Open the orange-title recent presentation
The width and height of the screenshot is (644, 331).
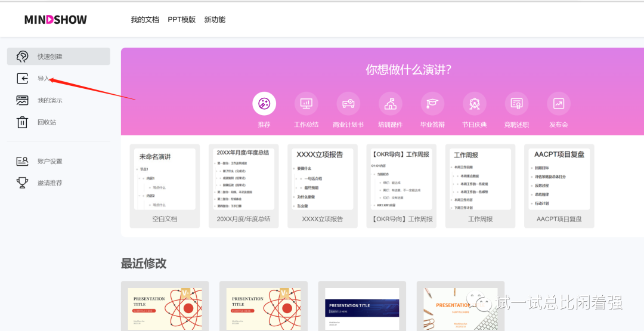(x=460, y=308)
